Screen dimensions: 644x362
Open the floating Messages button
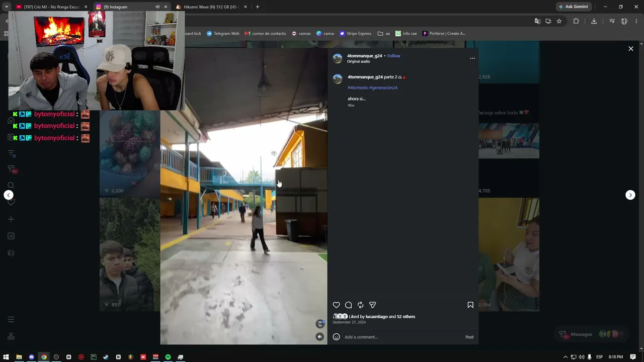591,334
